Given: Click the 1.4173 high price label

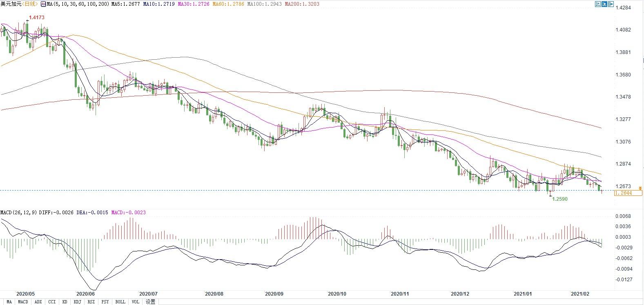Looking at the screenshot, I should pyautogui.click(x=37, y=18).
